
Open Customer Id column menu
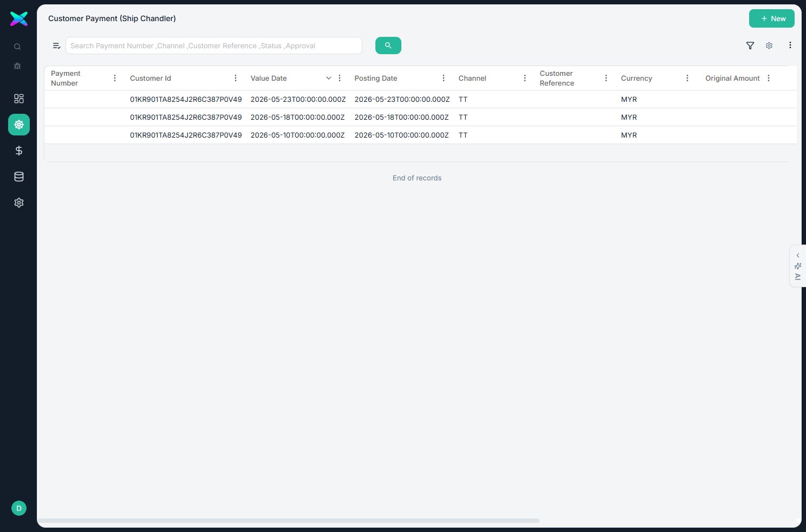point(236,78)
